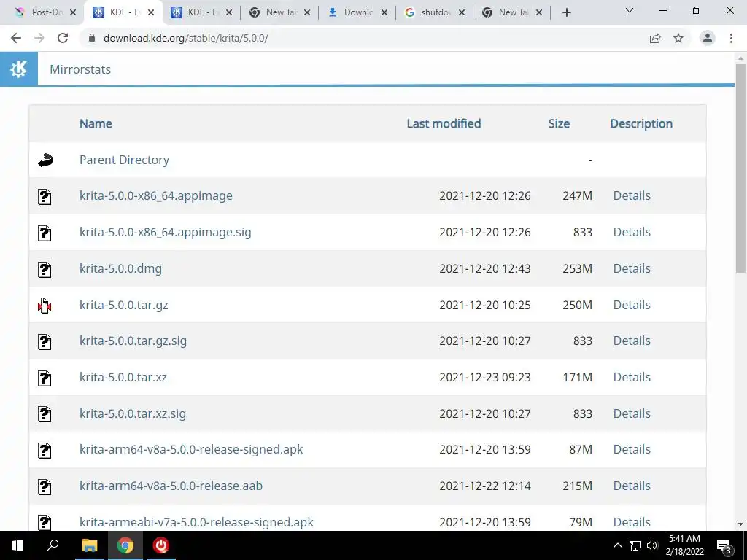The image size is (747, 560).
Task: Download krita-arm64-v8a-5.0.0-release.aab
Action: pos(171,486)
